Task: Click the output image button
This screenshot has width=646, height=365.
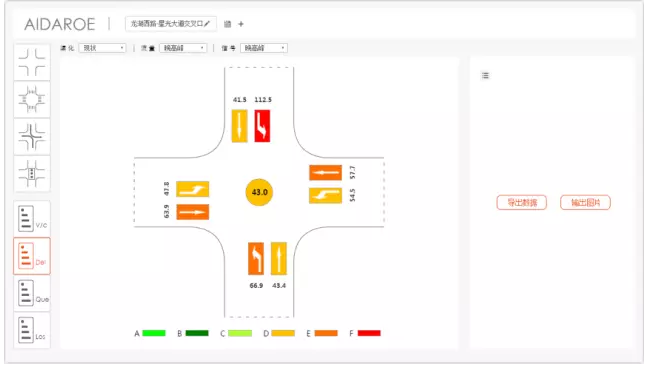Action: click(585, 202)
